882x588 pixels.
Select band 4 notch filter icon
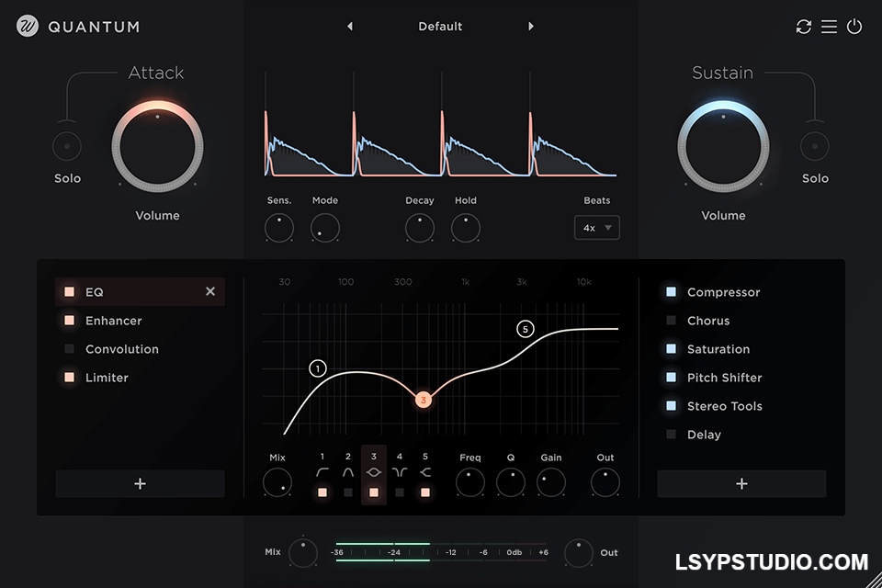400,472
